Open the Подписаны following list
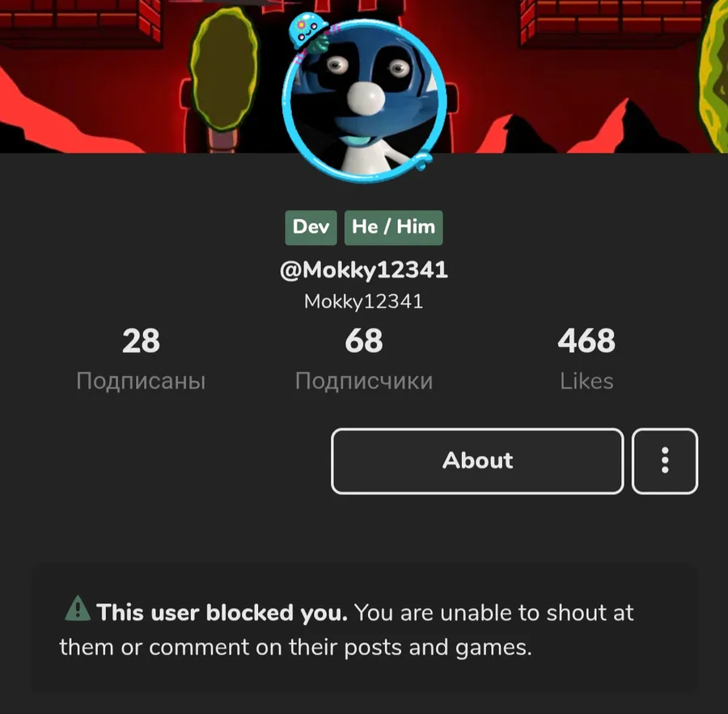The height and width of the screenshot is (714, 728). point(141,381)
